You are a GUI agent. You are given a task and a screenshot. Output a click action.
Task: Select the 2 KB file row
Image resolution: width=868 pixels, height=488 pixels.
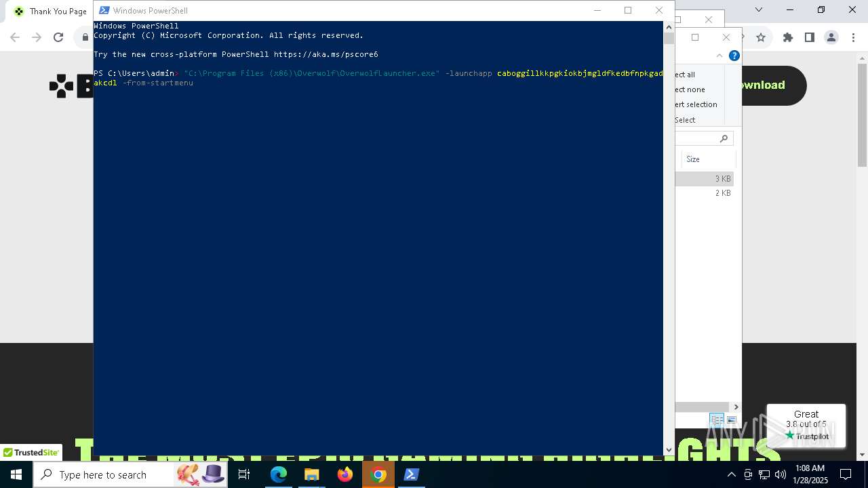tap(704, 193)
